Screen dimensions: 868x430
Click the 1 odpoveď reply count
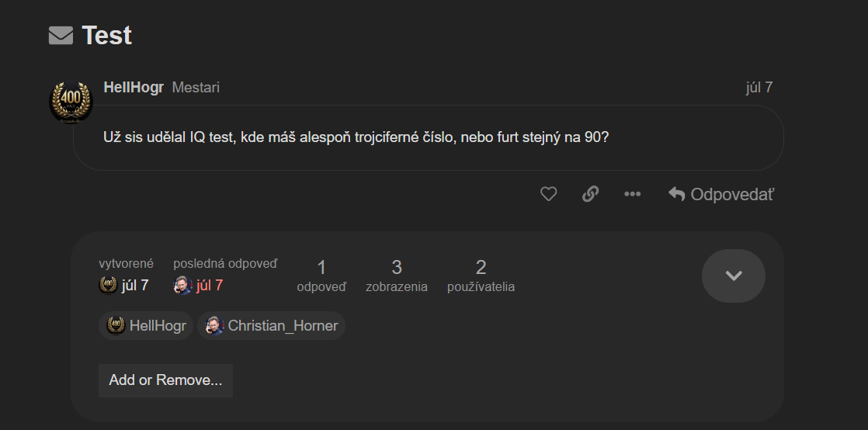click(x=321, y=276)
